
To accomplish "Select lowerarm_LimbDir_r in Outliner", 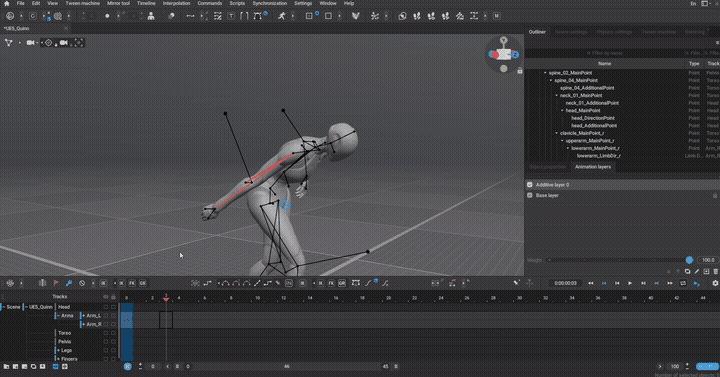I will 599,156.
